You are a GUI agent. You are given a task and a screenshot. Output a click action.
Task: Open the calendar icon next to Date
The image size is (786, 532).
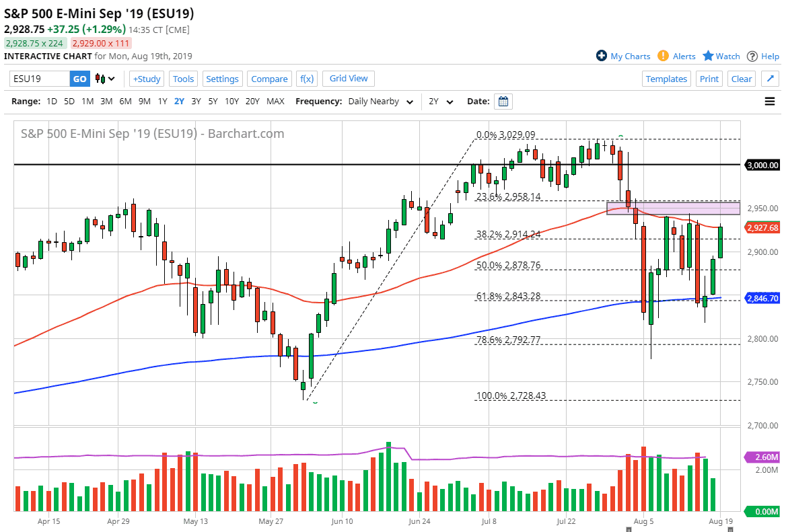pyautogui.click(x=503, y=102)
